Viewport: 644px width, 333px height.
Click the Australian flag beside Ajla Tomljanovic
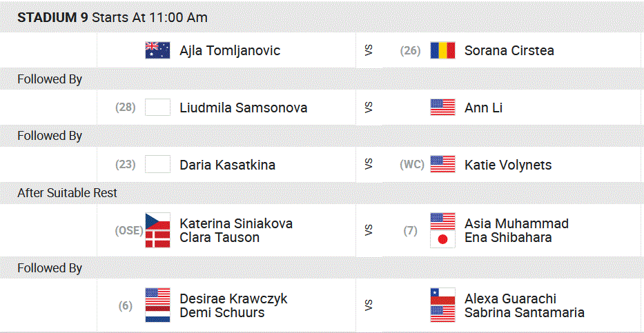[x=157, y=50]
